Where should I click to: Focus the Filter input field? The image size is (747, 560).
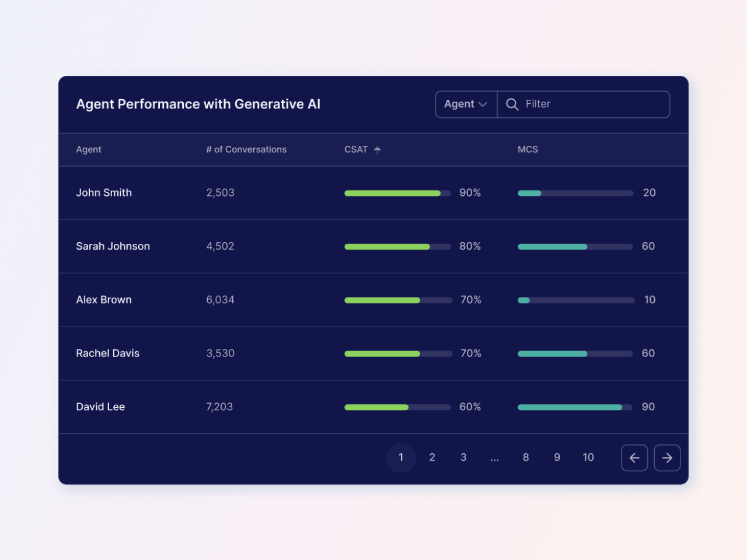click(584, 104)
